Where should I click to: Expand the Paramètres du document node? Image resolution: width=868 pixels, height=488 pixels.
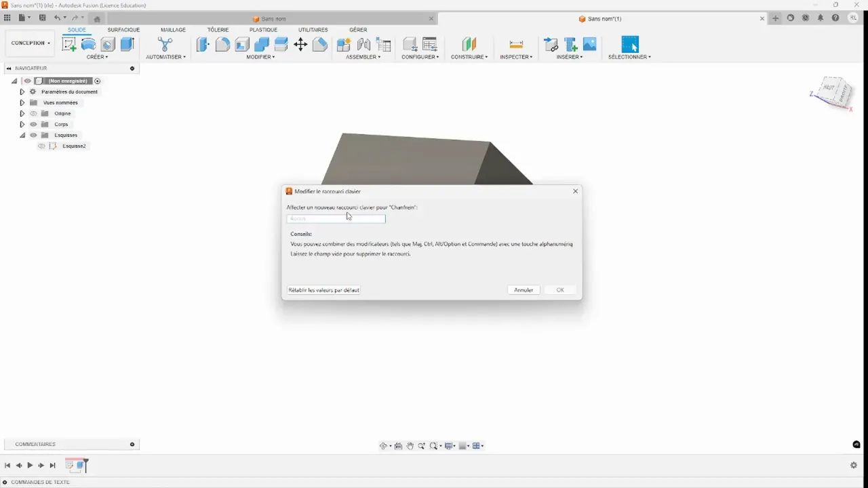point(22,91)
